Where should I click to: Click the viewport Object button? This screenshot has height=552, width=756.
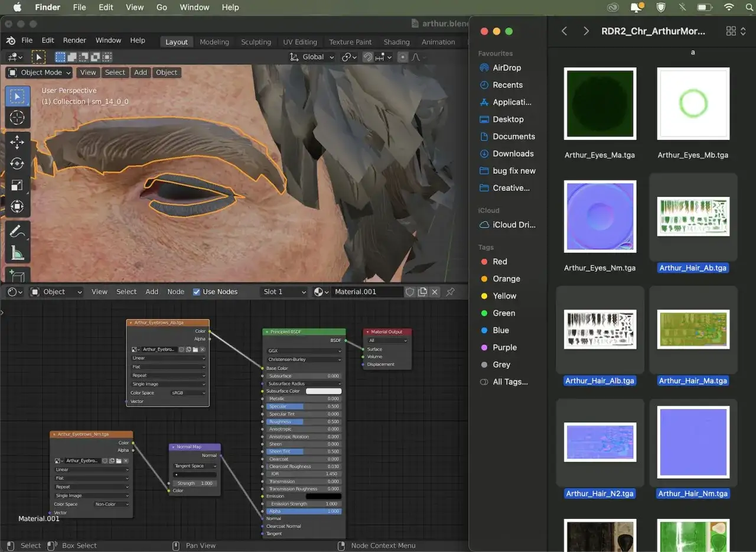coord(167,73)
